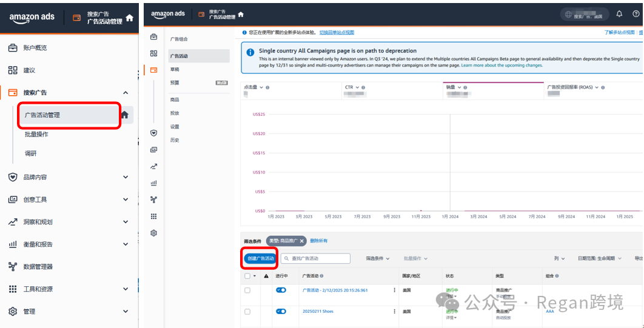Click 管理 gear icon in expanded sidebar

(13, 311)
